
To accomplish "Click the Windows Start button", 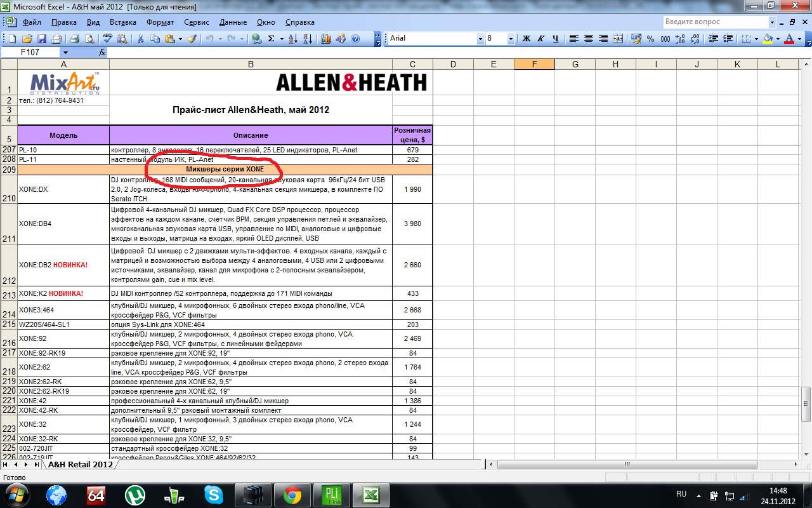I will [16, 495].
